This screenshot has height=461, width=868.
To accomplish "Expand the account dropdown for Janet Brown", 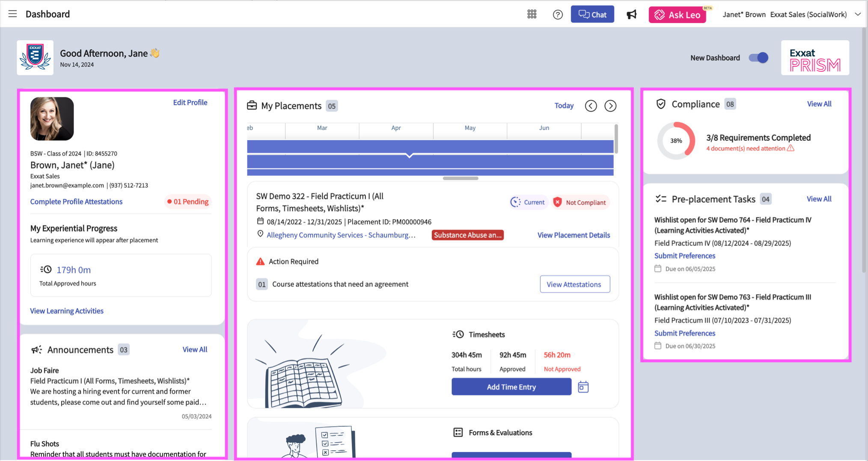I will (x=858, y=14).
